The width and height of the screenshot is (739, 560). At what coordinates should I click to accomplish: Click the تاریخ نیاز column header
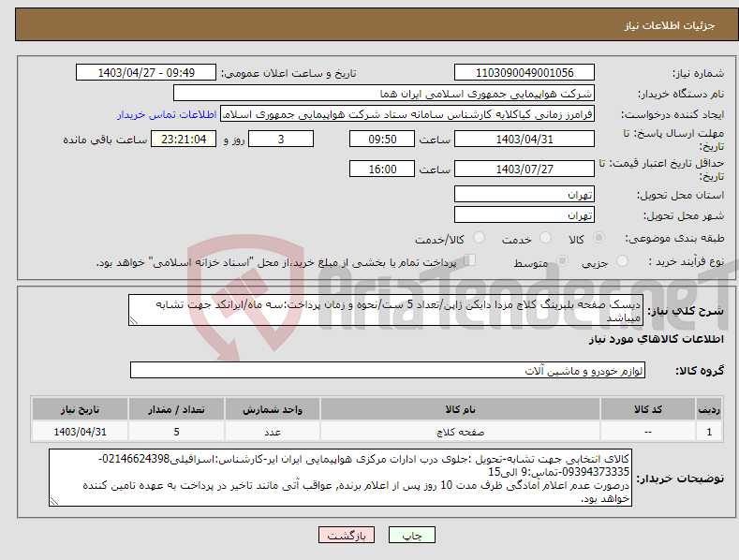pos(81,409)
